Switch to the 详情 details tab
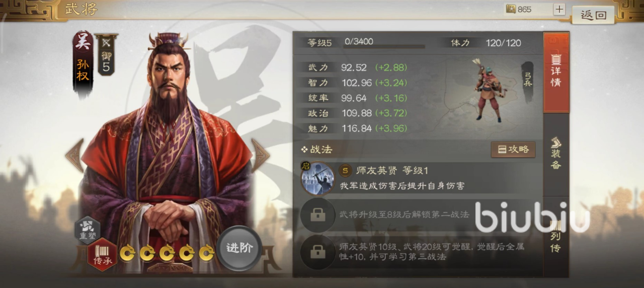 click(x=556, y=72)
